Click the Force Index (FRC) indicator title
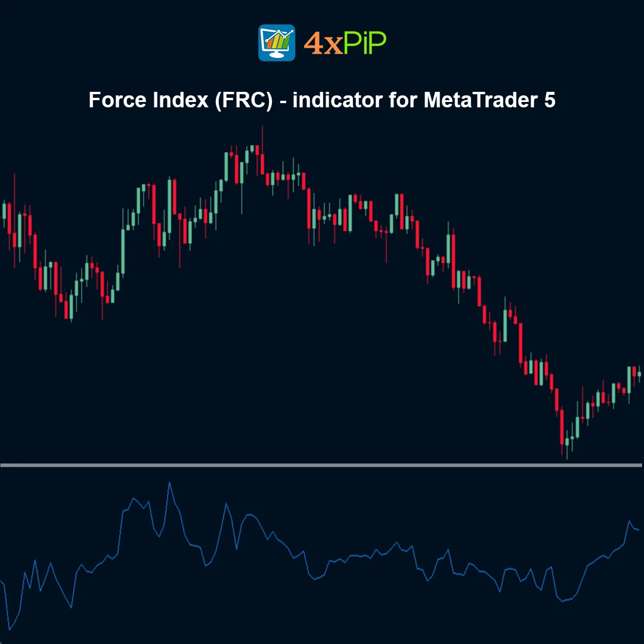 pos(322,100)
